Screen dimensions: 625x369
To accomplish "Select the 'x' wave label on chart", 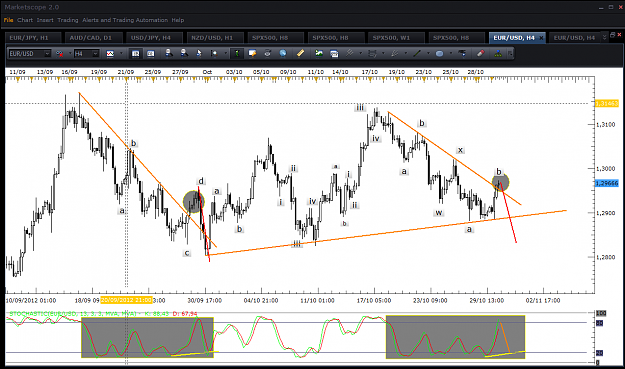I will coord(460,150).
